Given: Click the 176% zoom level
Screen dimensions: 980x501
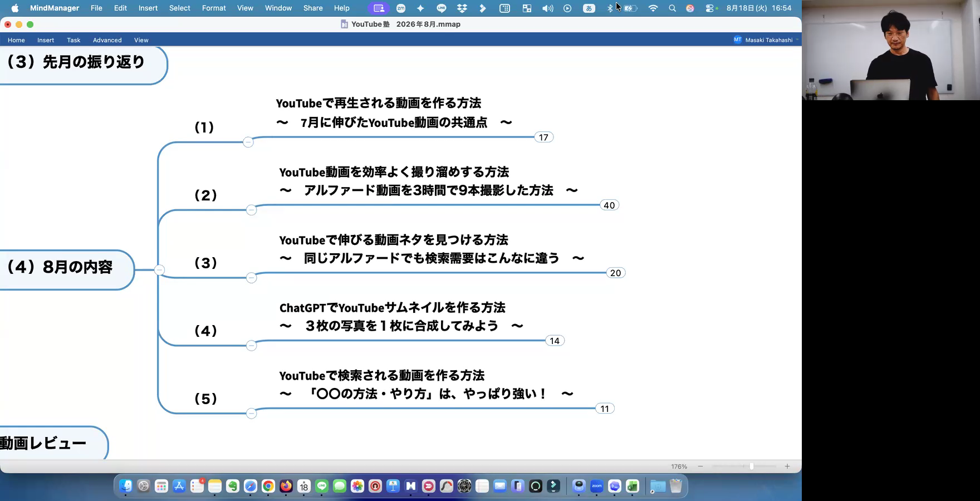Looking at the screenshot, I should [679, 466].
